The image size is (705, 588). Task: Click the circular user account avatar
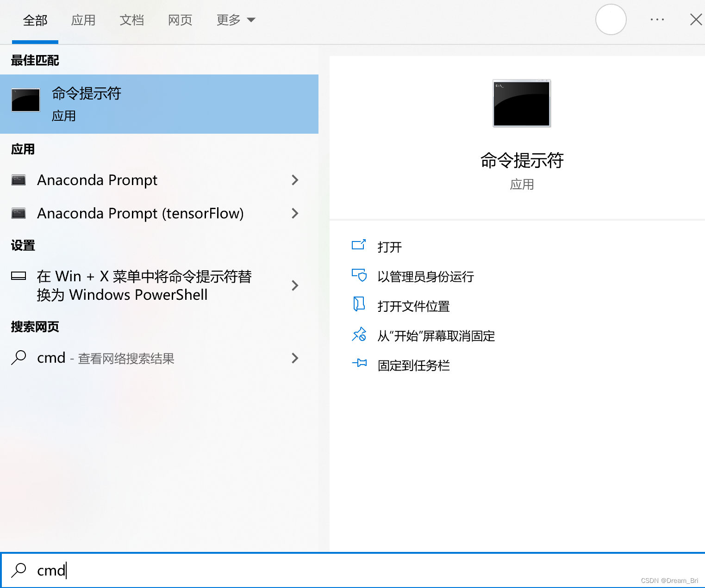pos(611,19)
